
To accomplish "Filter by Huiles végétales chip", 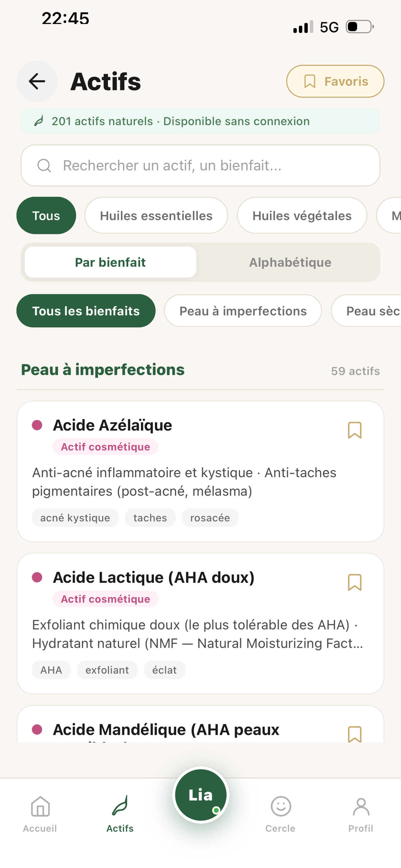I will [302, 216].
